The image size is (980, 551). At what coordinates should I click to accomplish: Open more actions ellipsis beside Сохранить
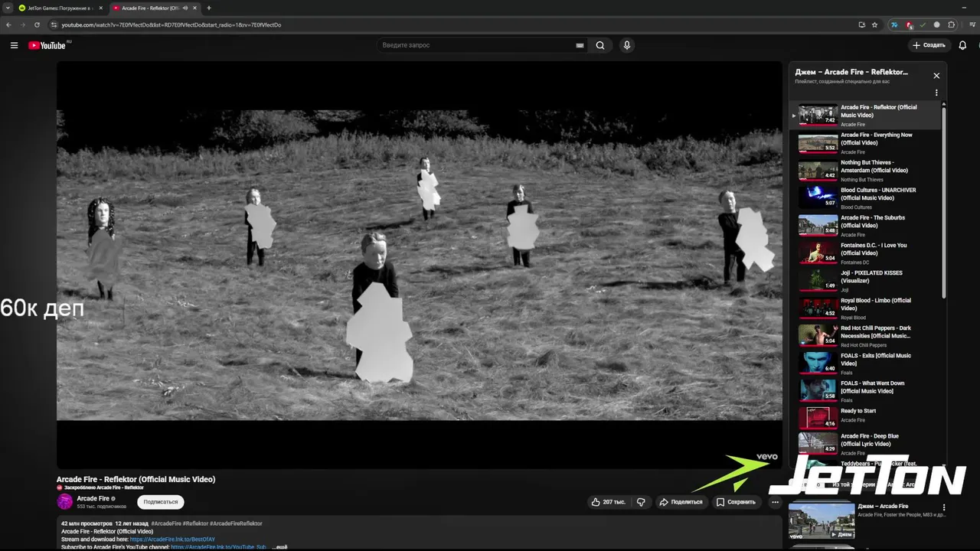[775, 502]
